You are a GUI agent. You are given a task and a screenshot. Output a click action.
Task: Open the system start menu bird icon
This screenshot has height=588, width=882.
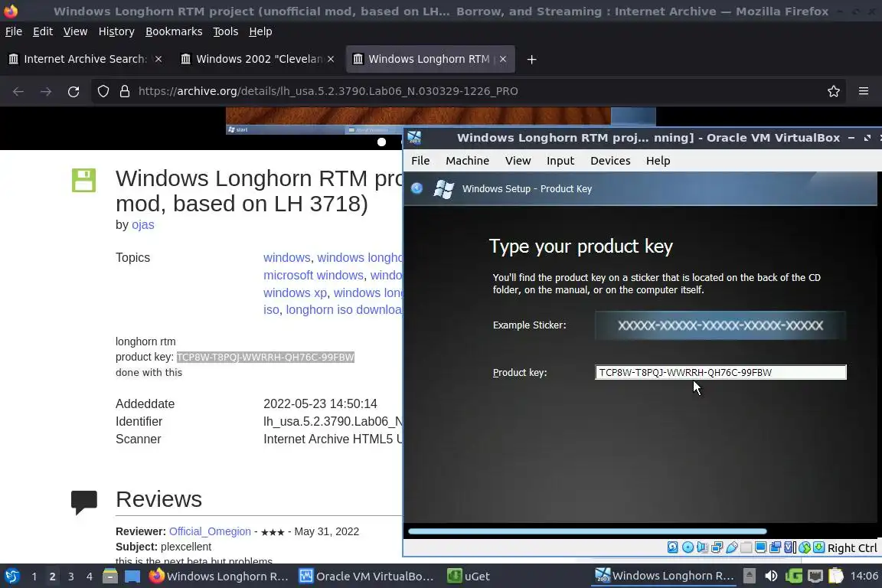click(x=11, y=577)
